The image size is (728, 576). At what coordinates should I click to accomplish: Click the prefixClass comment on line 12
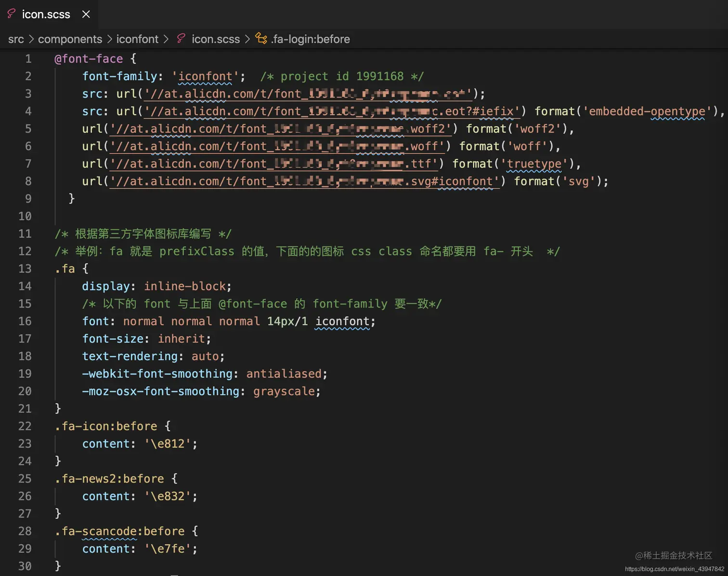(307, 251)
